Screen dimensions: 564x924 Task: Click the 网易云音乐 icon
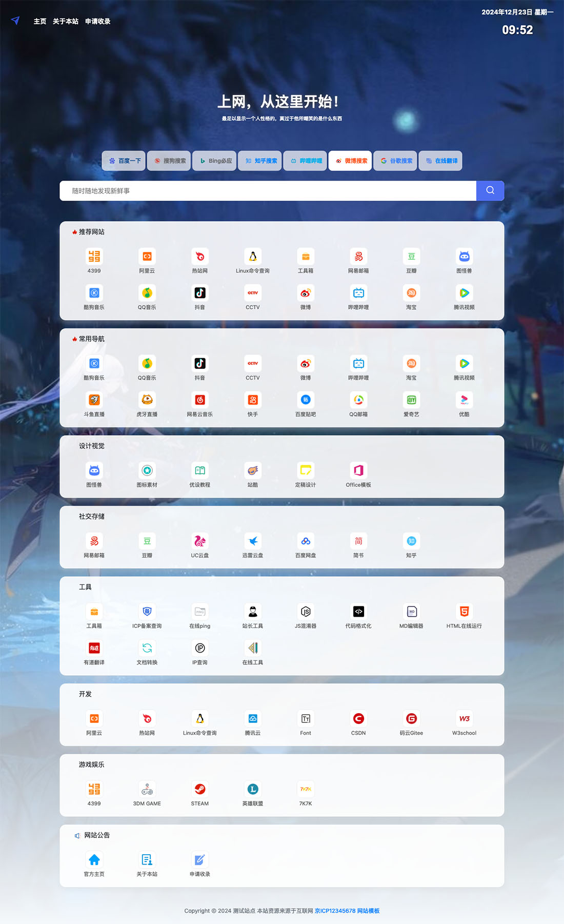click(200, 400)
